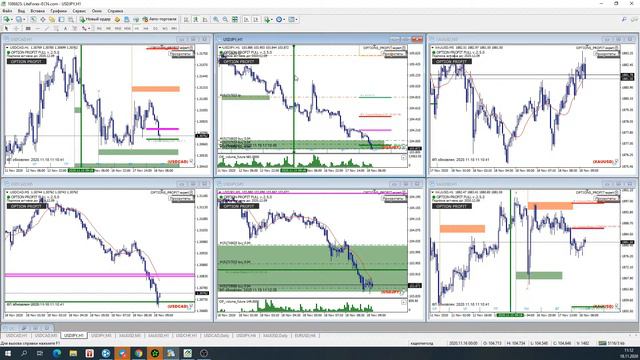Toggle Terminal panel
640x360 pixels.
coord(61,19)
